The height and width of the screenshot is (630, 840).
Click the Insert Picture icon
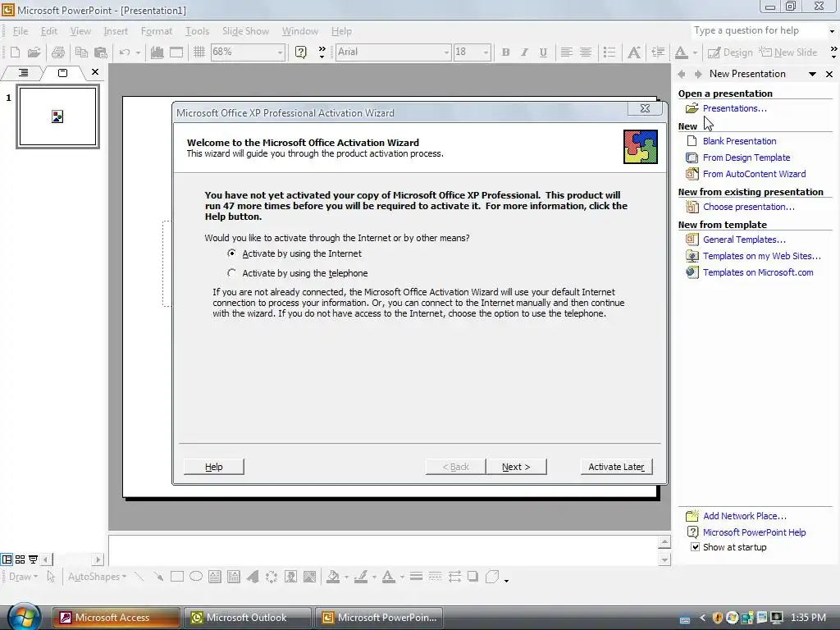309,577
